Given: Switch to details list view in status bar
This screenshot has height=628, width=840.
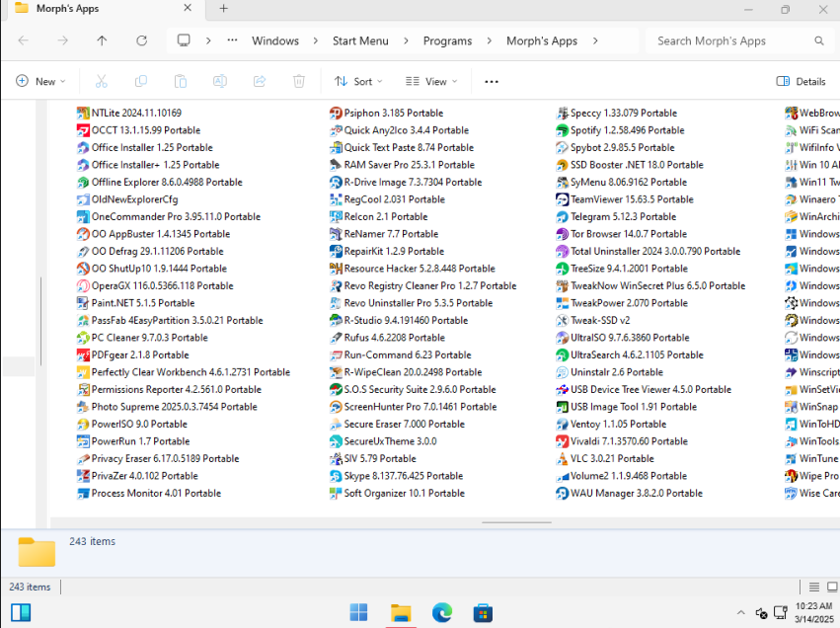Looking at the screenshot, I should click(x=814, y=587).
